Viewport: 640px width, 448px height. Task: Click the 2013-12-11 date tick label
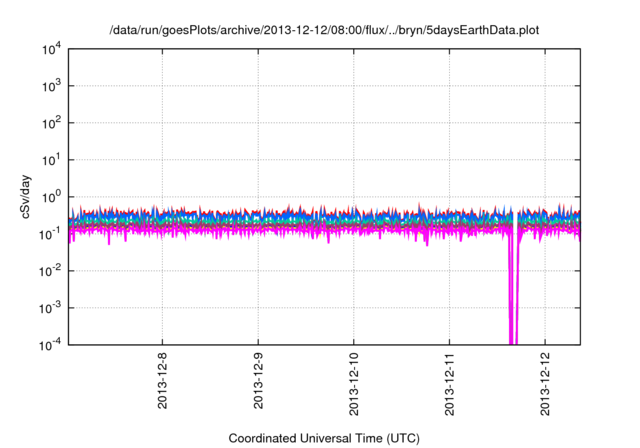(449, 384)
